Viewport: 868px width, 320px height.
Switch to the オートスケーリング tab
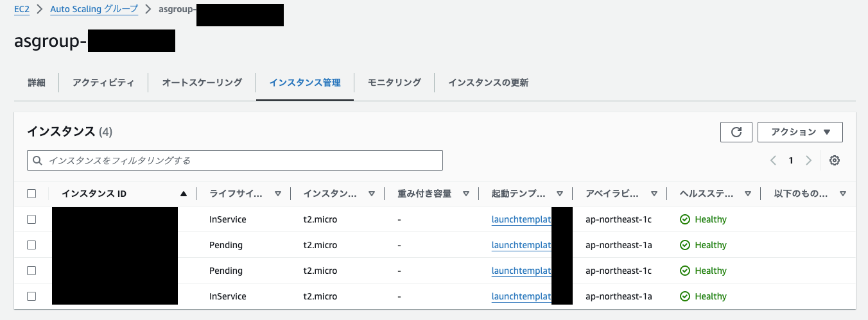[x=202, y=83]
